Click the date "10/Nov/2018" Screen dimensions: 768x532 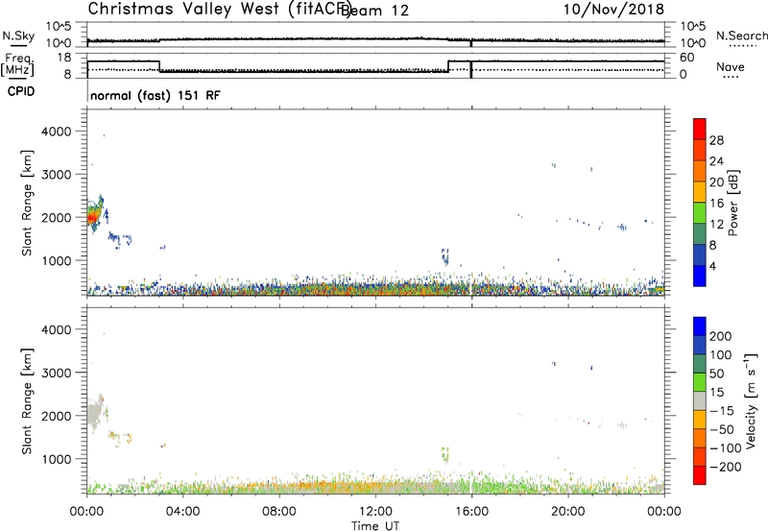coord(613,9)
